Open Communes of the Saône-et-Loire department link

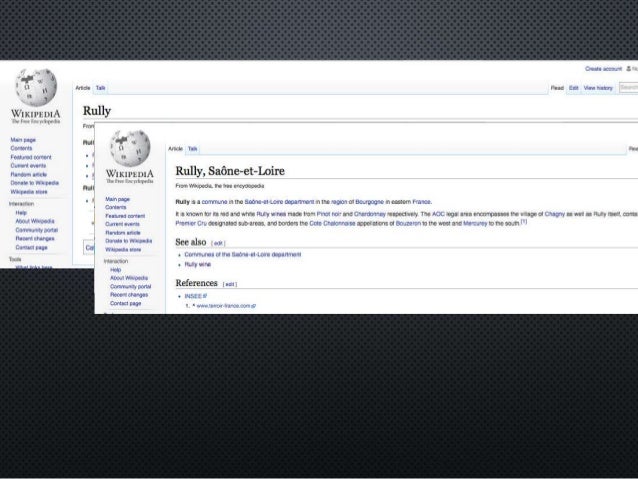(243, 255)
